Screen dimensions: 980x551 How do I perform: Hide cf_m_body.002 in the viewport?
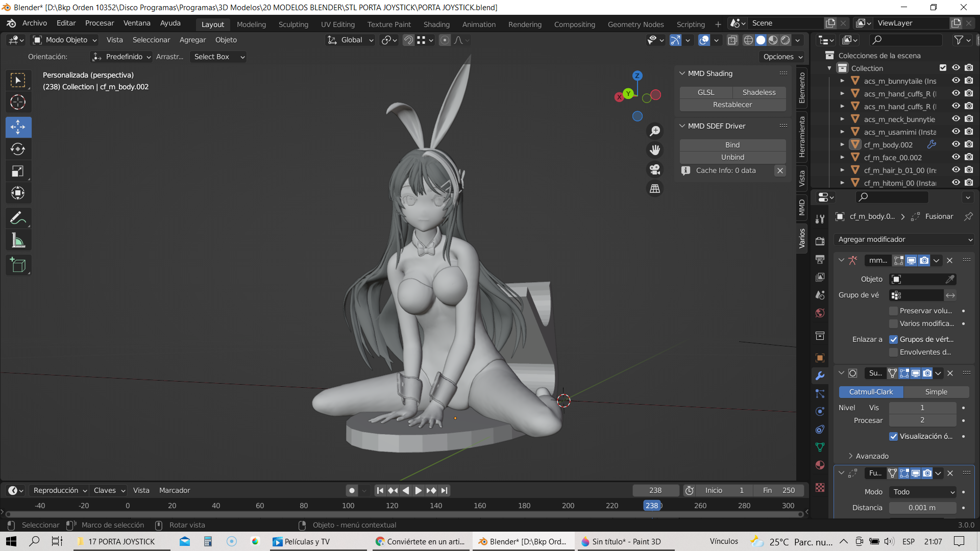[955, 144]
